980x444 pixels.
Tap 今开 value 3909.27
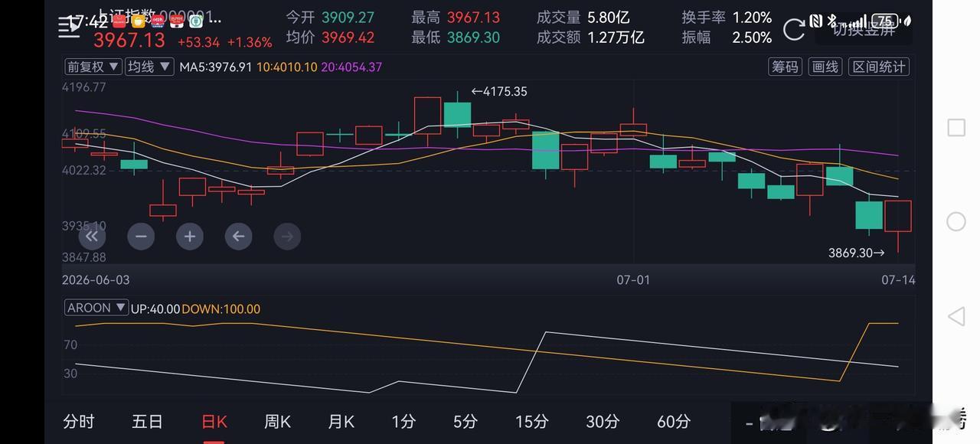pos(348,17)
